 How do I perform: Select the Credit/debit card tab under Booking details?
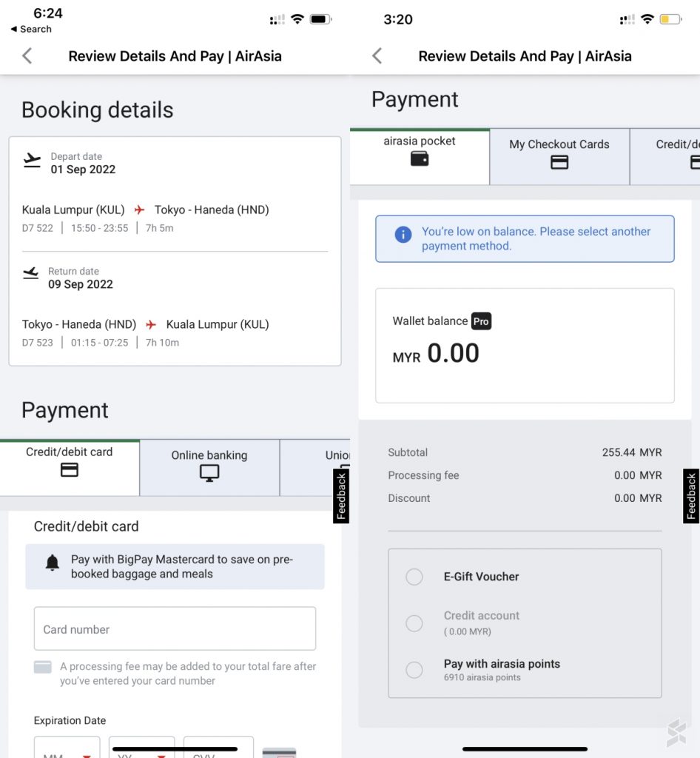click(x=70, y=467)
